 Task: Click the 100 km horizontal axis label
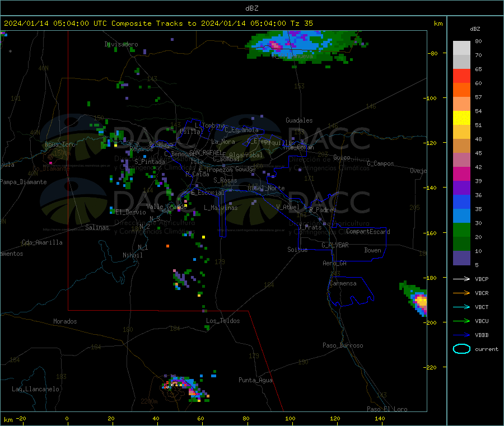tap(290, 418)
